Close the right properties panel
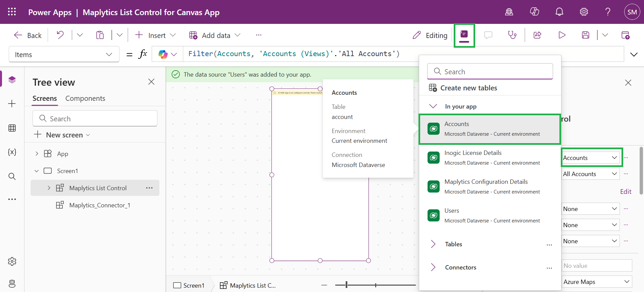 click(x=628, y=83)
